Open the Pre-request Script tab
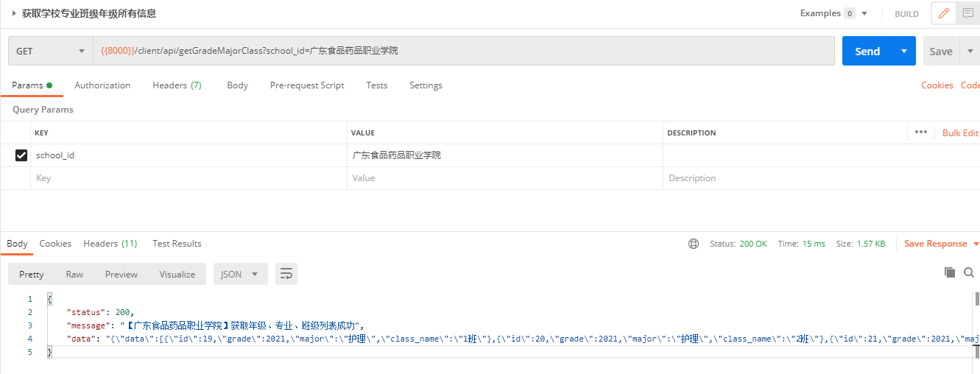Image resolution: width=980 pixels, height=374 pixels. 307,85
